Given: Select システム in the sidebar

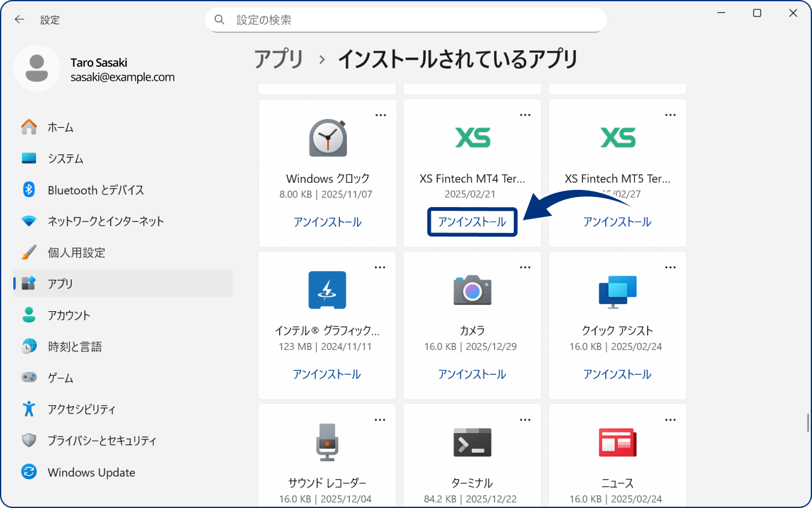Looking at the screenshot, I should pos(65,159).
